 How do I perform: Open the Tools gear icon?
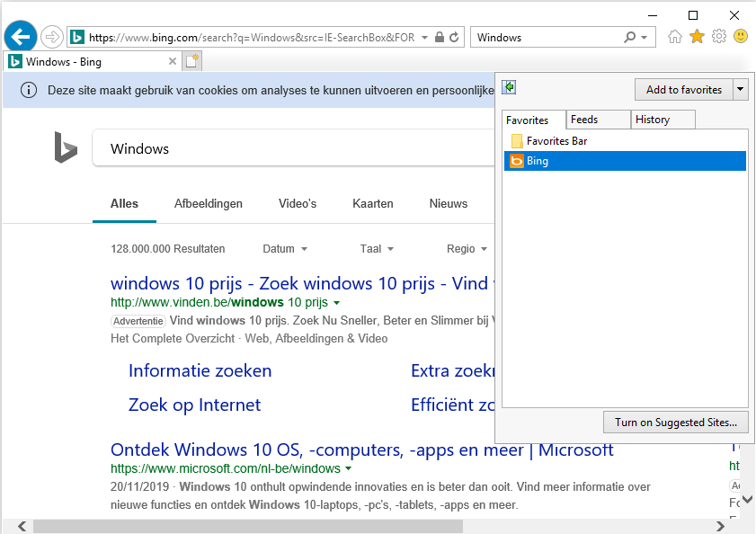(x=719, y=36)
